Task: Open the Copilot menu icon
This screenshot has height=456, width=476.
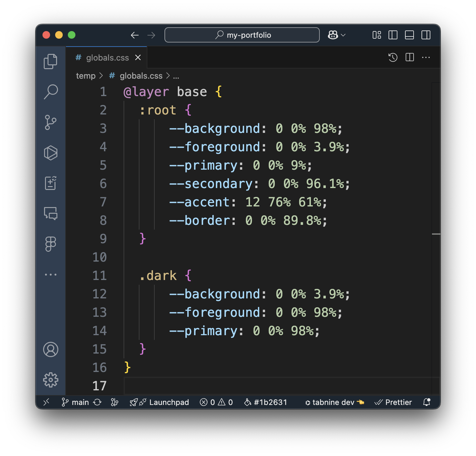Action: pos(333,35)
